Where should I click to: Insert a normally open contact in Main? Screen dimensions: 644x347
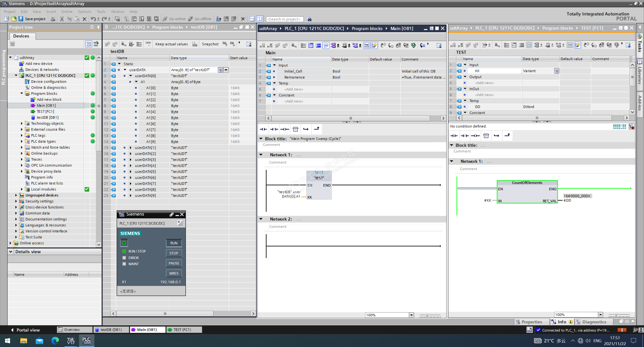(x=263, y=129)
